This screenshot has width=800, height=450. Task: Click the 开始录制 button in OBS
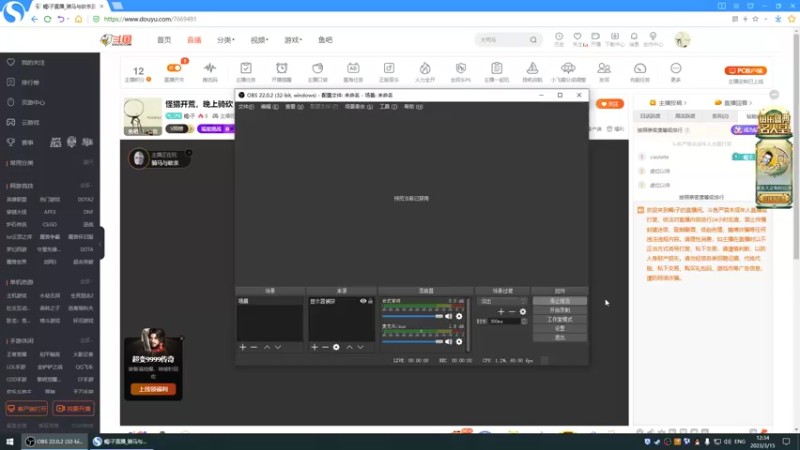(x=560, y=310)
